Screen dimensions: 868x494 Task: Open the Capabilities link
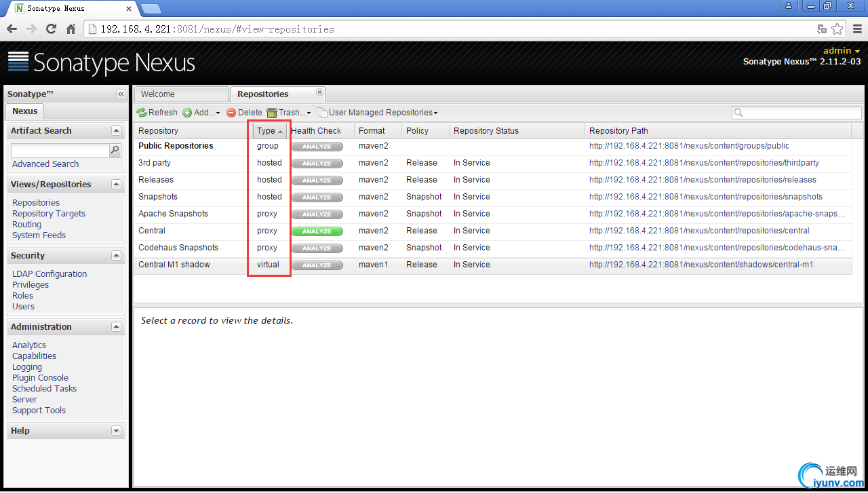click(34, 356)
